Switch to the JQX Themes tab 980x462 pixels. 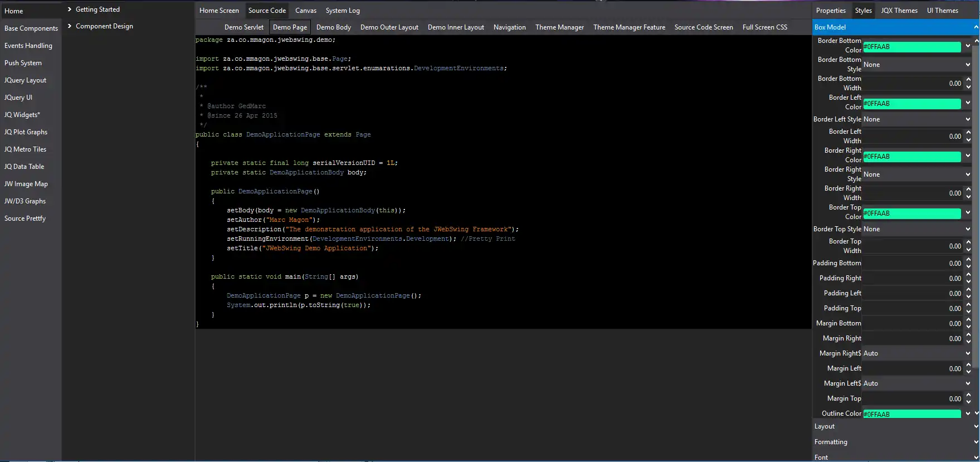[899, 11]
